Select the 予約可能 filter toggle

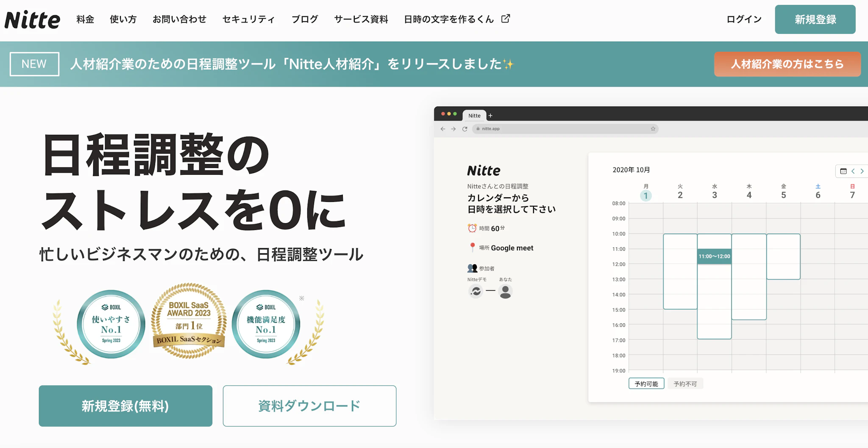pyautogui.click(x=646, y=384)
